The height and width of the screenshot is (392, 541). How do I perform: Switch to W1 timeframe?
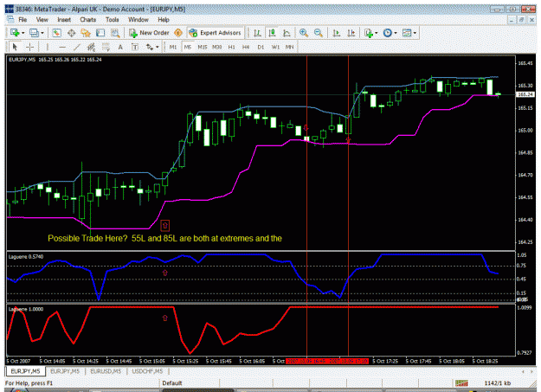(275, 47)
